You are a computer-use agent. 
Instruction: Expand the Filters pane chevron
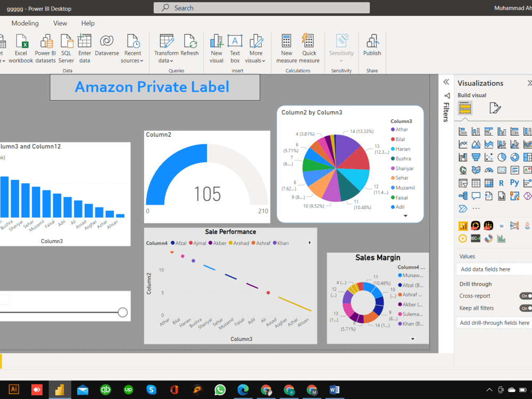[446, 82]
